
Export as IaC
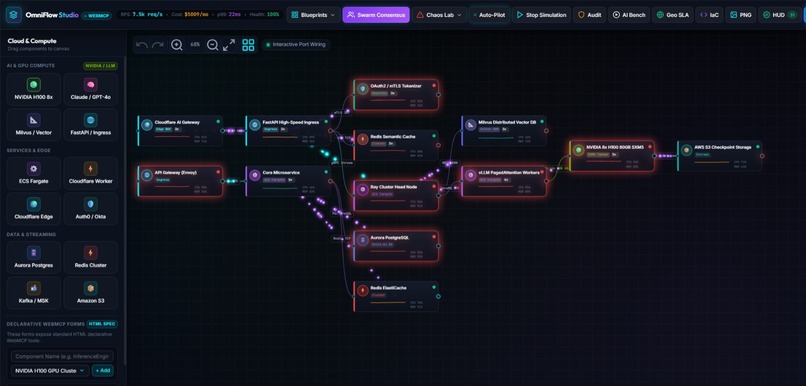(709, 15)
